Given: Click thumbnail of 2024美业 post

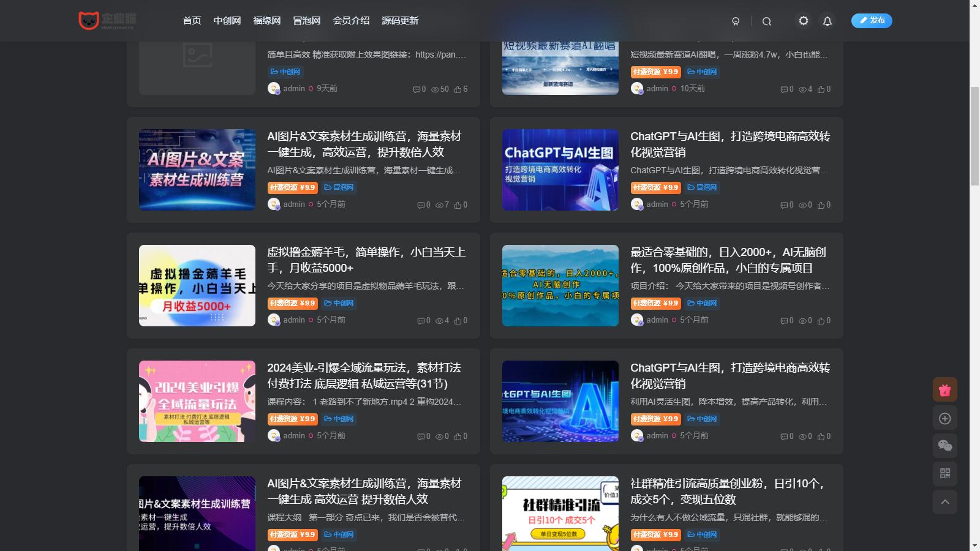Looking at the screenshot, I should click(197, 401).
